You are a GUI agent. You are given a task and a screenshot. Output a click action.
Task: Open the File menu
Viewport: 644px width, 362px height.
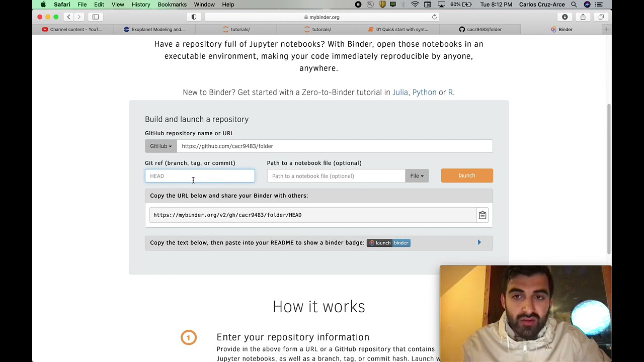click(82, 5)
